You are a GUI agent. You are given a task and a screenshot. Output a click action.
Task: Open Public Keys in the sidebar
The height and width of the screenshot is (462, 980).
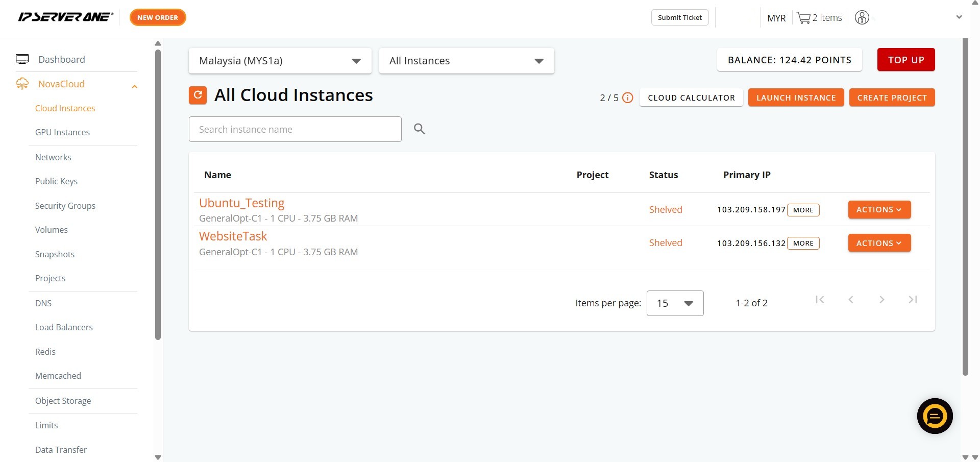pyautogui.click(x=56, y=181)
